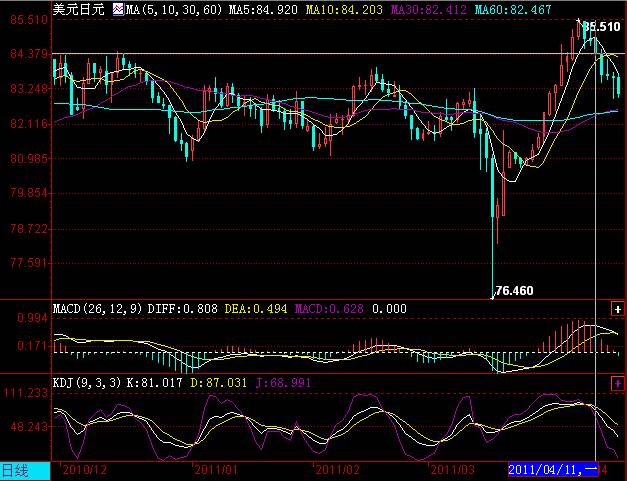Click the MA60:82.467 value
Image resolution: width=627 pixels, height=481 pixels.
click(x=513, y=10)
